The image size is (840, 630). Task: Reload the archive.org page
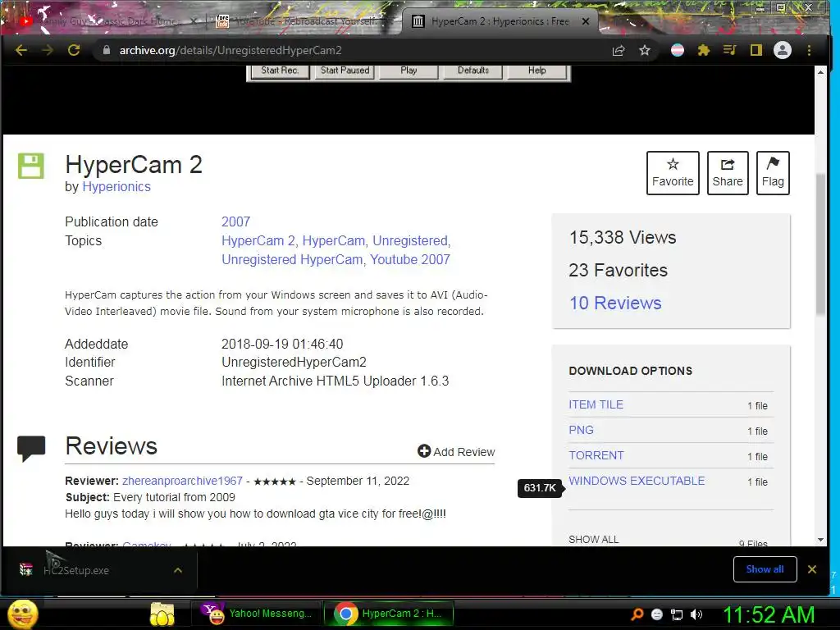[x=74, y=50]
